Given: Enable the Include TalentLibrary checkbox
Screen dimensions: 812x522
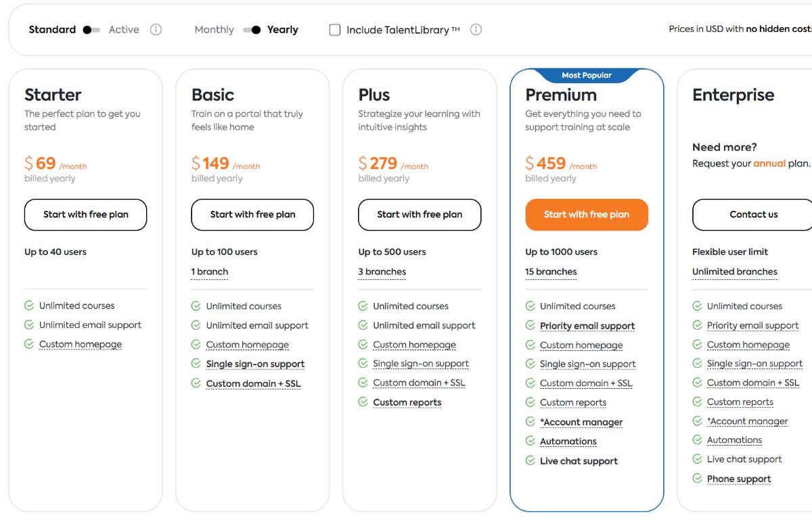Looking at the screenshot, I should click(335, 30).
